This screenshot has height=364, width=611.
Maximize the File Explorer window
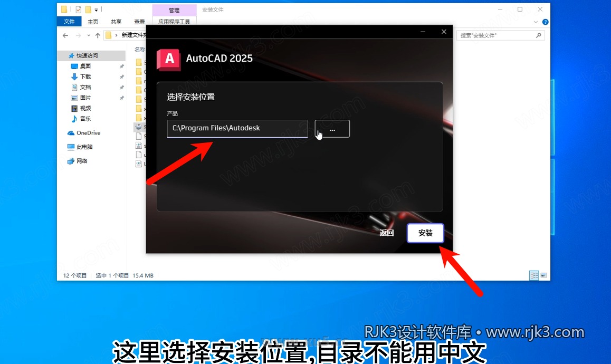point(520,9)
